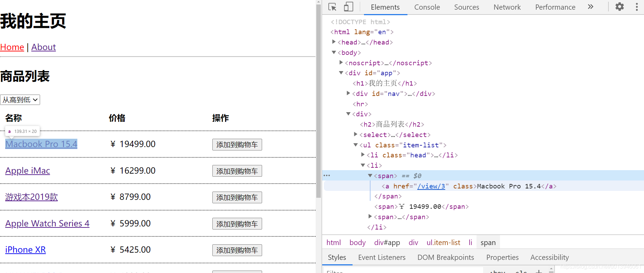Image resolution: width=644 pixels, height=273 pixels.
Task: Expand the select element node
Action: click(x=356, y=134)
